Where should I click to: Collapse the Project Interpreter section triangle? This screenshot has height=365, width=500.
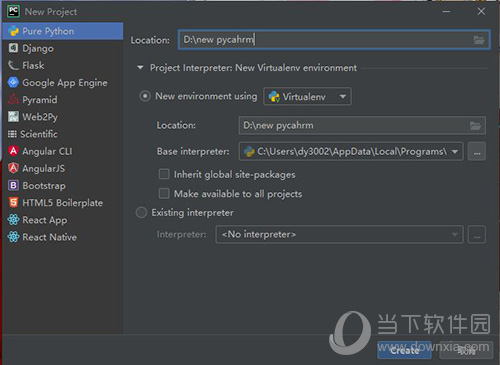140,68
